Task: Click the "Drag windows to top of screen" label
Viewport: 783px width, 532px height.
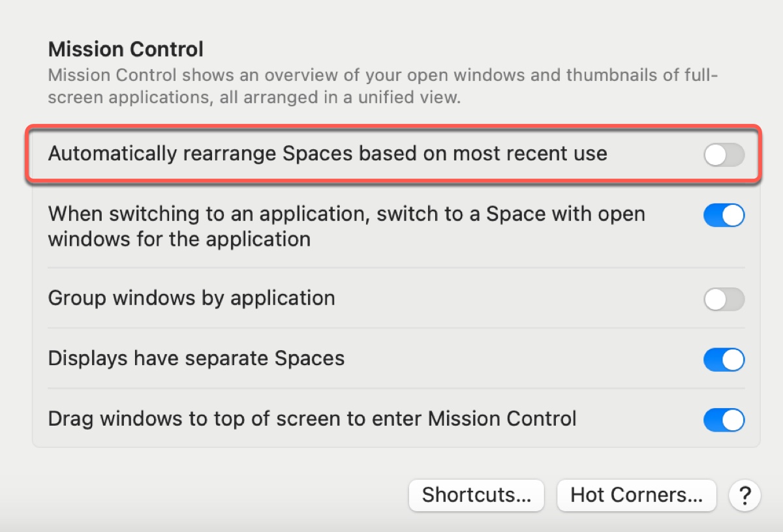Action: click(313, 419)
